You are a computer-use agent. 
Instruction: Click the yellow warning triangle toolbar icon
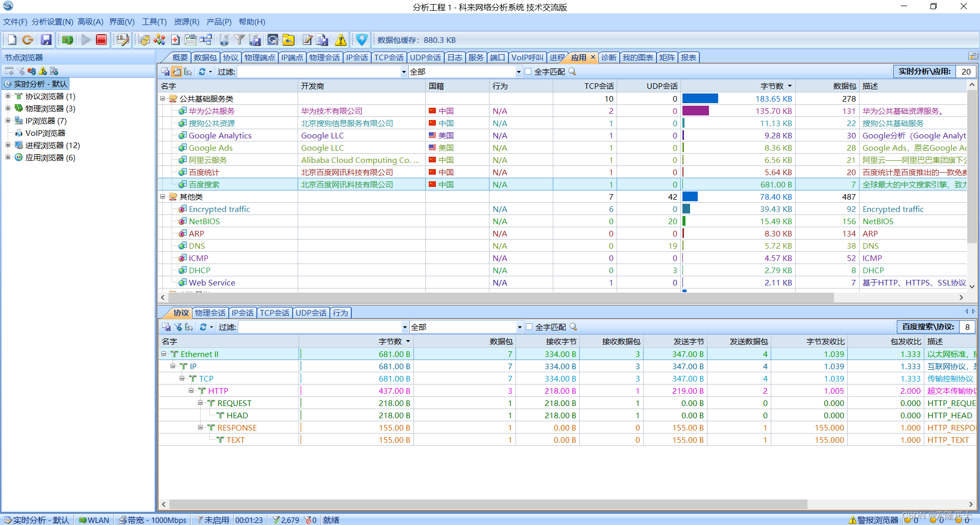click(340, 40)
